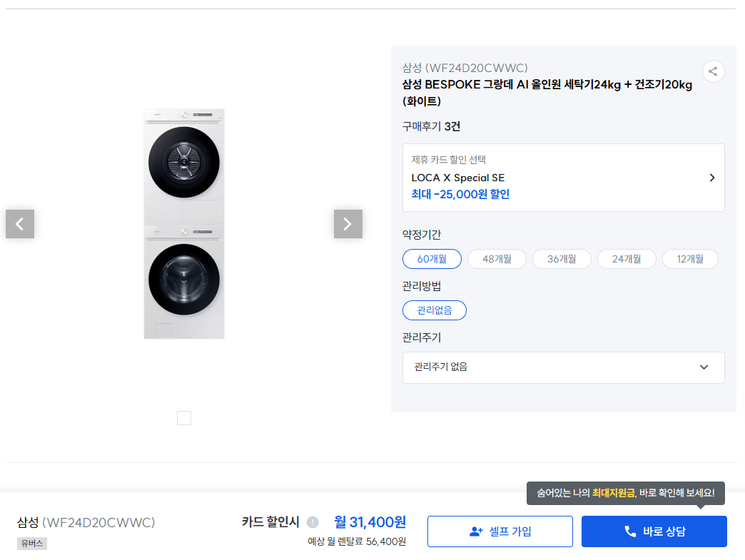Click the washer dryer product image
The image size is (745, 560).
pyautogui.click(x=184, y=223)
